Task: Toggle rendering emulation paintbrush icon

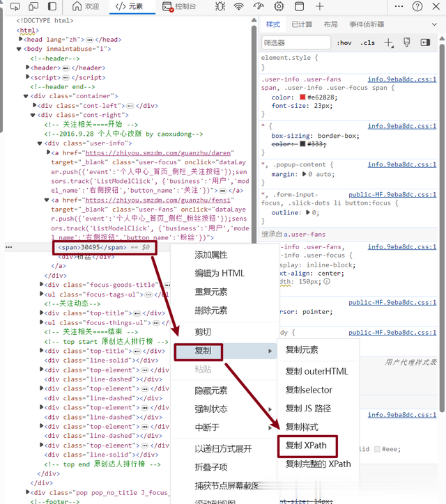Action: [407, 42]
